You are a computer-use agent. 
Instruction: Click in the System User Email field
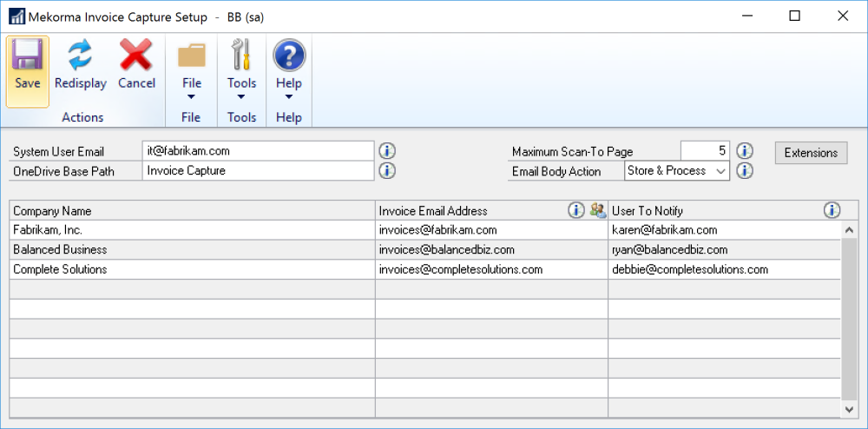pos(258,150)
